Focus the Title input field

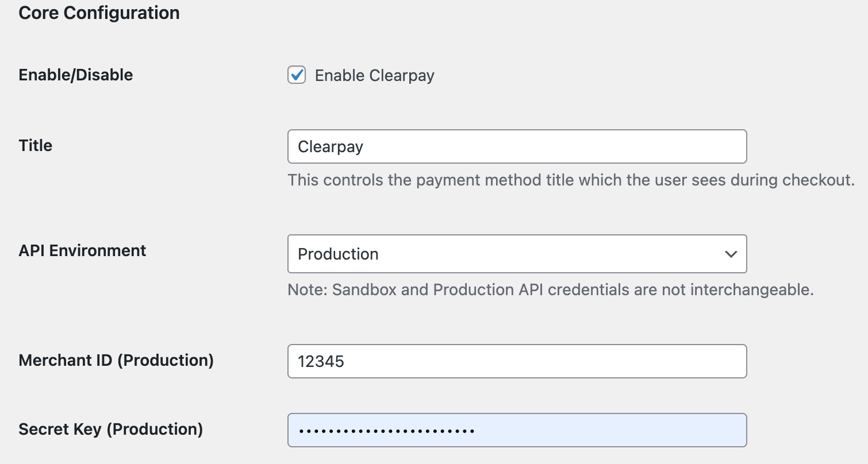click(x=516, y=146)
